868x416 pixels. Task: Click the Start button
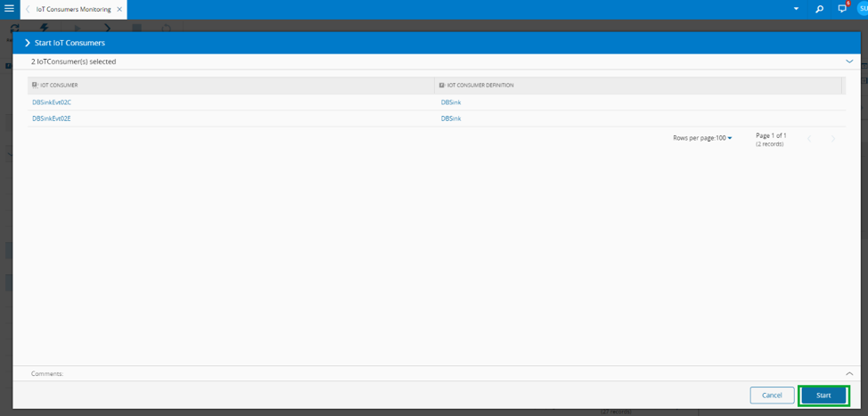[823, 396]
